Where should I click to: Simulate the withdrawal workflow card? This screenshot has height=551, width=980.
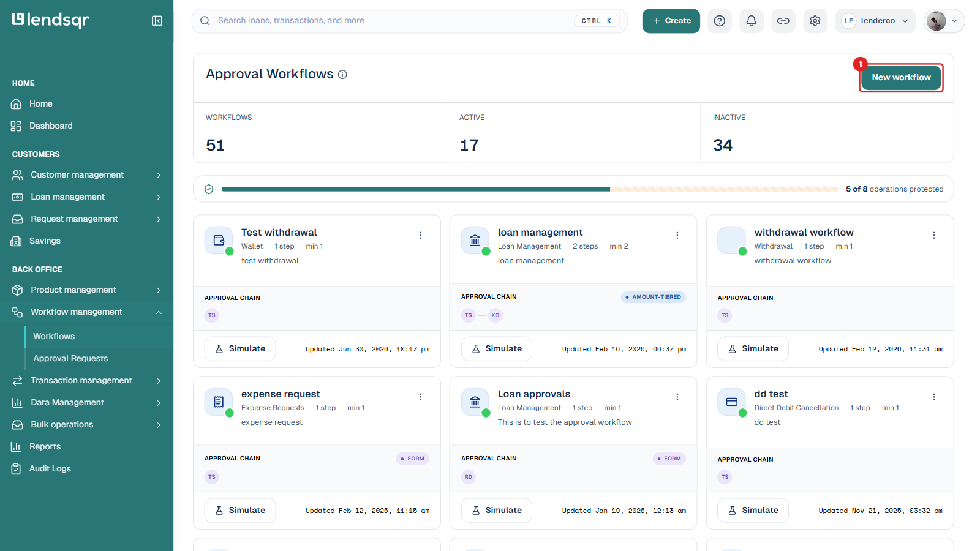tap(753, 349)
